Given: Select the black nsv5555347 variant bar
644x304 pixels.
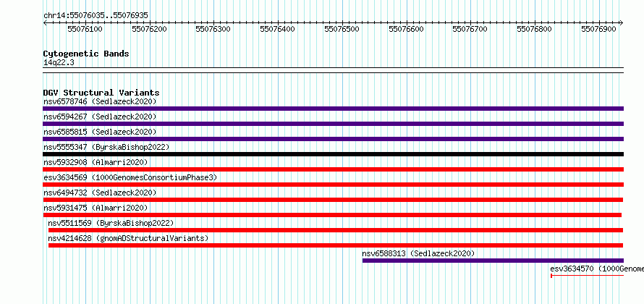Looking at the screenshot, I should point(333,154).
